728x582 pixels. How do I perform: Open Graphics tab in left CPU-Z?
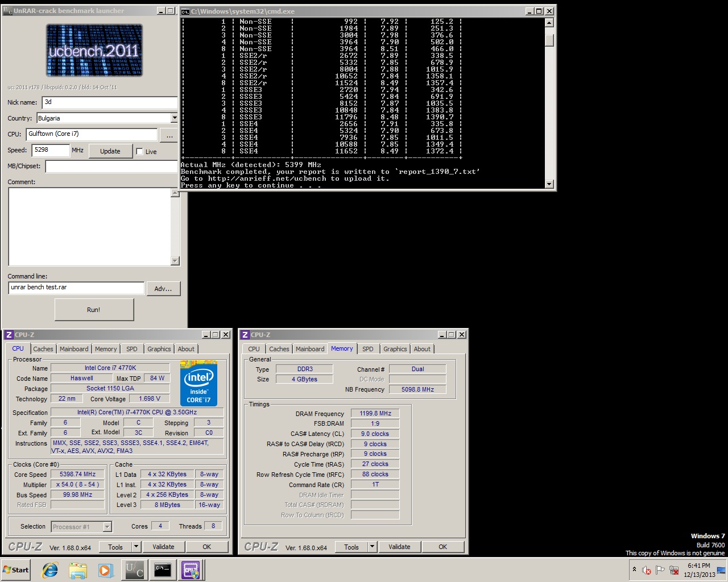coord(159,349)
